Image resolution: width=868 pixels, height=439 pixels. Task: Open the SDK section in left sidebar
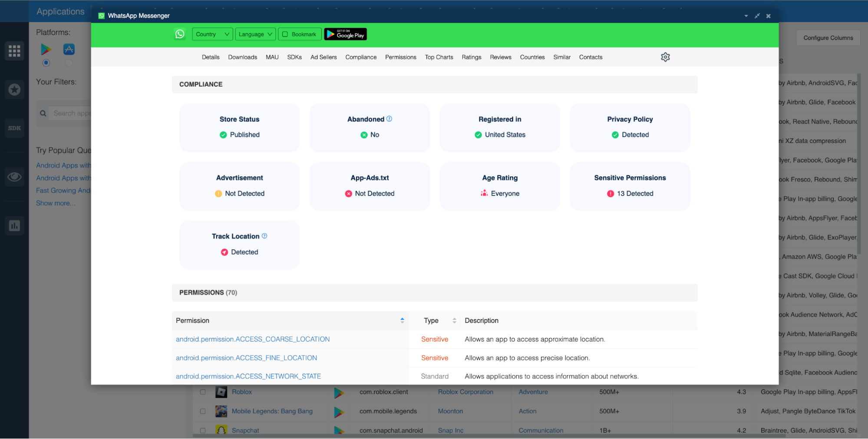click(14, 128)
